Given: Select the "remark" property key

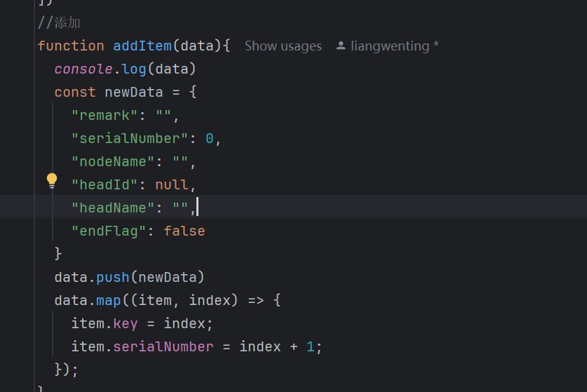Looking at the screenshot, I should tap(104, 115).
